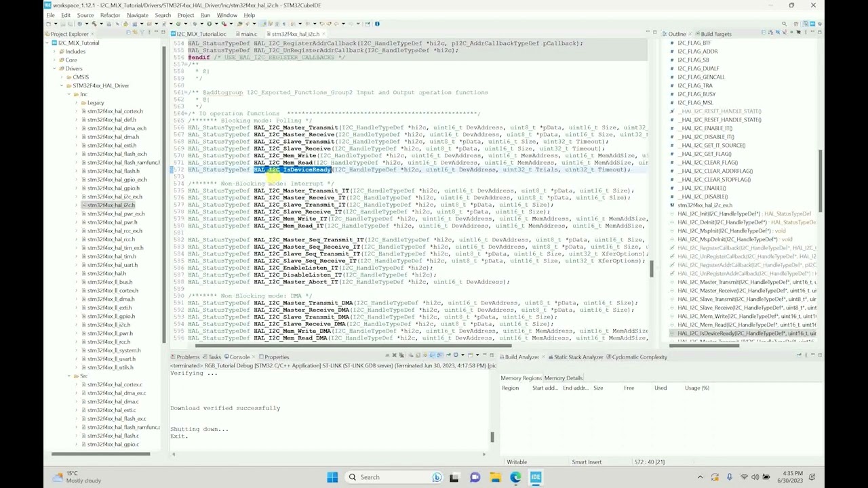
Task: Click the Wi-Fi network tray icon
Action: 744,477
